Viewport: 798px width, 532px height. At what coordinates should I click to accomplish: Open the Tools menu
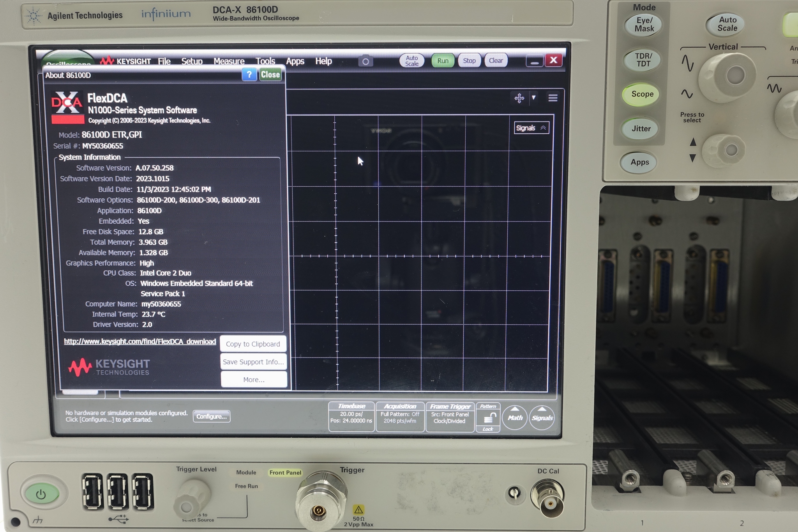(265, 61)
